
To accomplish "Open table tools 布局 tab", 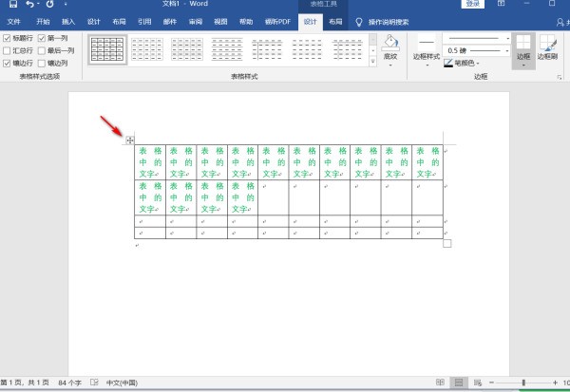I will click(335, 22).
